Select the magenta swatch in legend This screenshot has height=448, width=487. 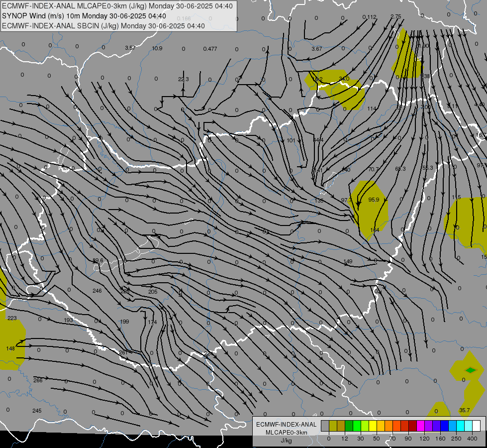420,426
